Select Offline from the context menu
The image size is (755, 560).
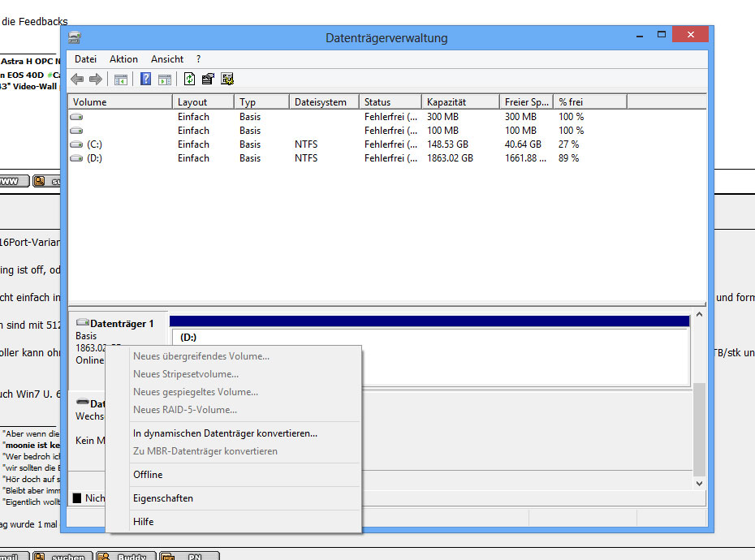(x=148, y=475)
